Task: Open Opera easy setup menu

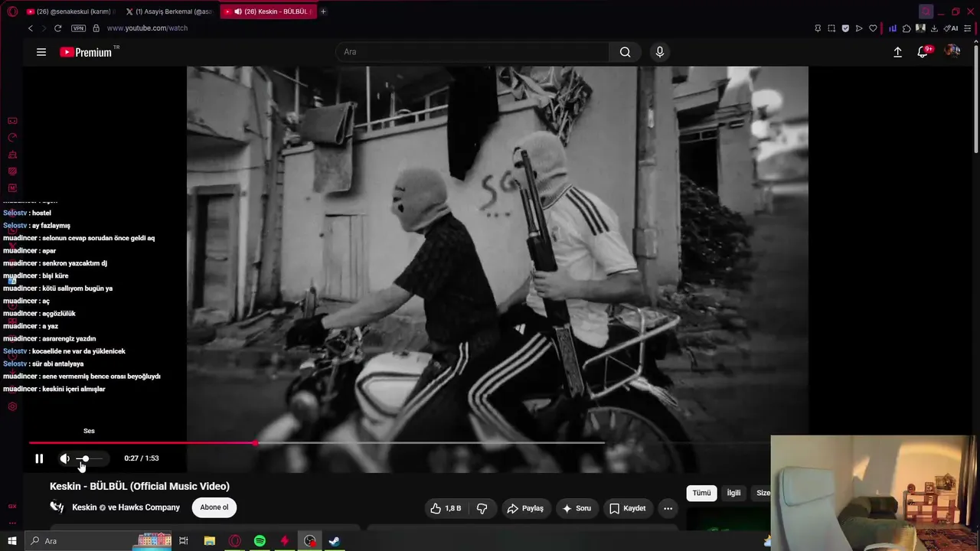Action: 969,28
